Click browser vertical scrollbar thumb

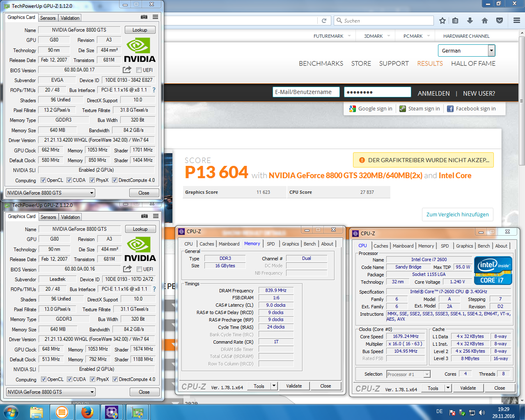click(x=522, y=101)
